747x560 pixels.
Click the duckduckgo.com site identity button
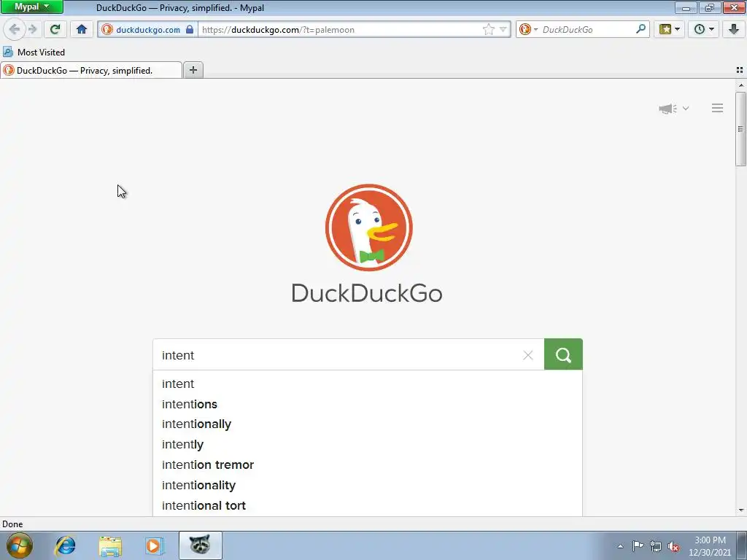point(148,29)
